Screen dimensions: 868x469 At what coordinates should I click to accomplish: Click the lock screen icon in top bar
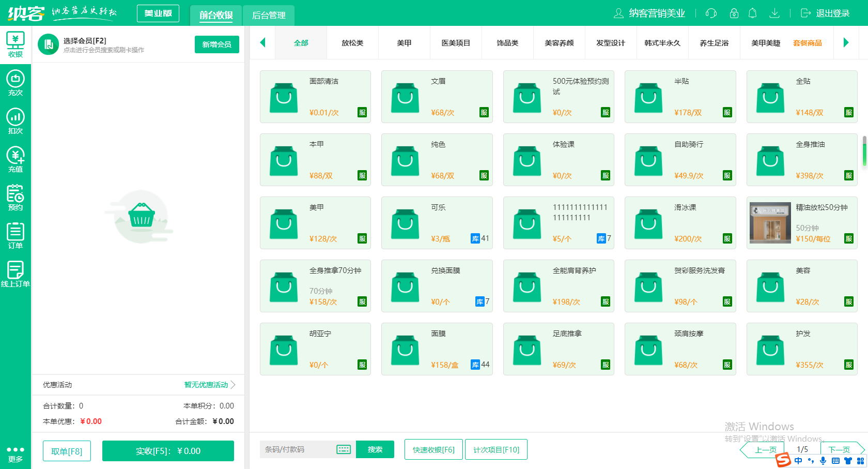[x=734, y=13]
